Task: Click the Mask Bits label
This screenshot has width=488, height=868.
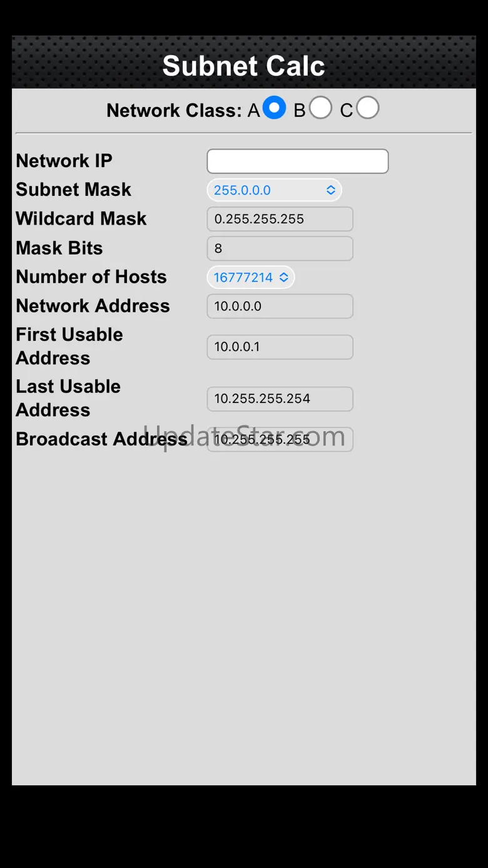Action: [x=59, y=248]
